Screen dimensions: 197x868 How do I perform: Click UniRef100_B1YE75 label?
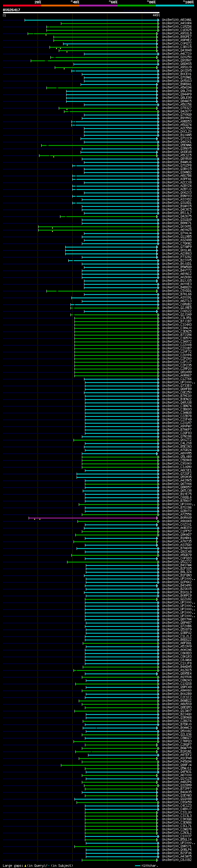(x=176, y=494)
